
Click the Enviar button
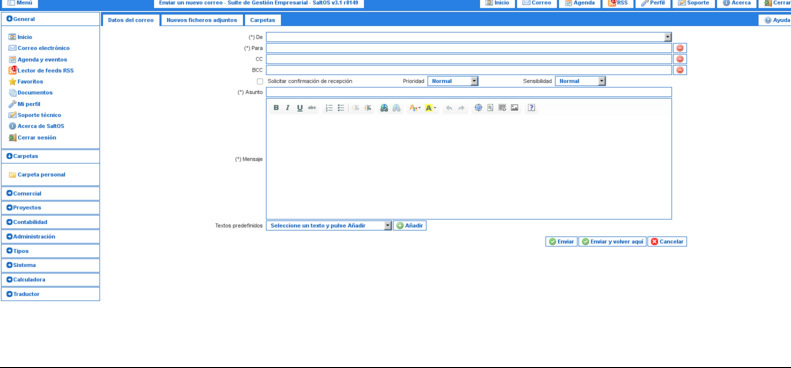[x=561, y=242]
